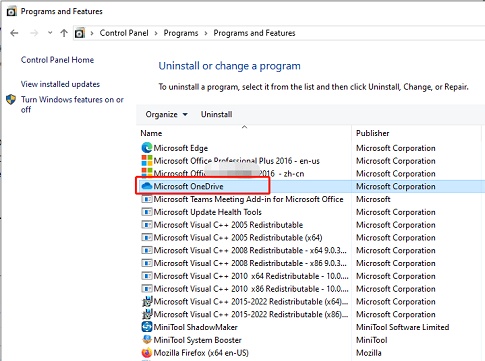Click Mozilla publisher cell
The image size is (485, 361).
[369, 353]
